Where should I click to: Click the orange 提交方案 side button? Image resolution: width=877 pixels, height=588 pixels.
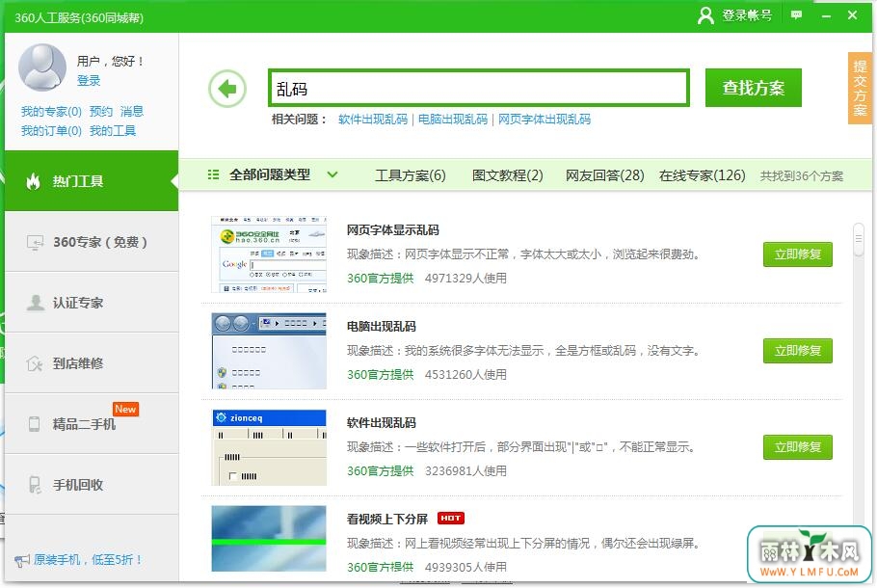pos(860,89)
